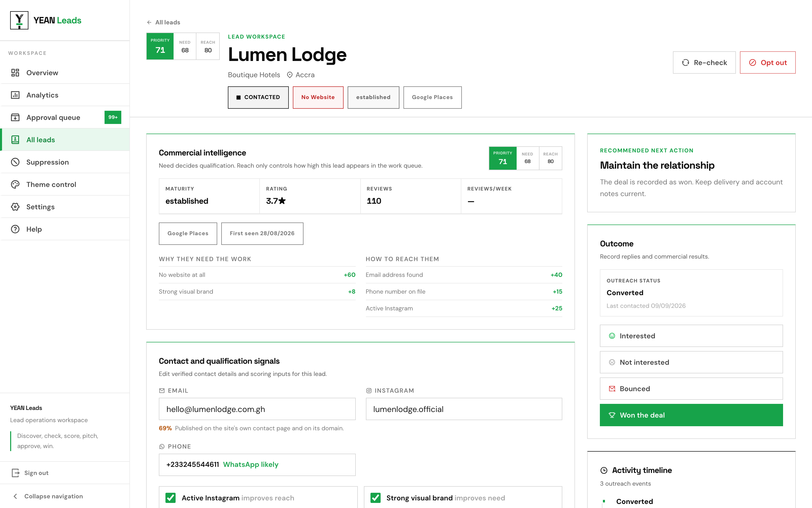
Task: Toggle the Strong visual brand checkbox
Action: click(x=376, y=498)
